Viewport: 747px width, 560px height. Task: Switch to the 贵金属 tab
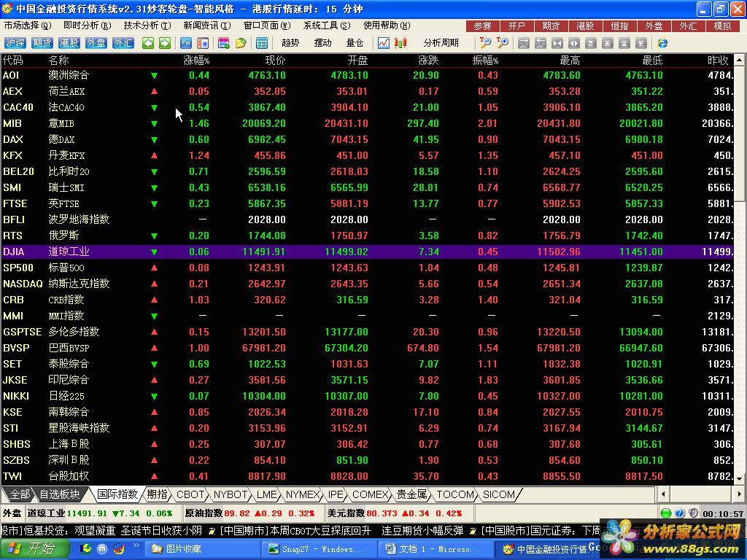click(x=411, y=494)
